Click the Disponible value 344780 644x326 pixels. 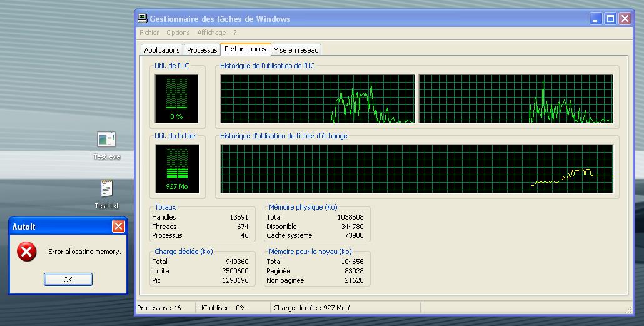(353, 227)
